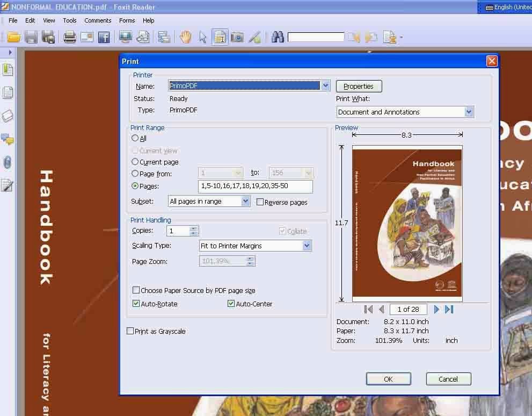This screenshot has width=532, height=416.
Task: Select the Pages radio button
Action: (135, 186)
